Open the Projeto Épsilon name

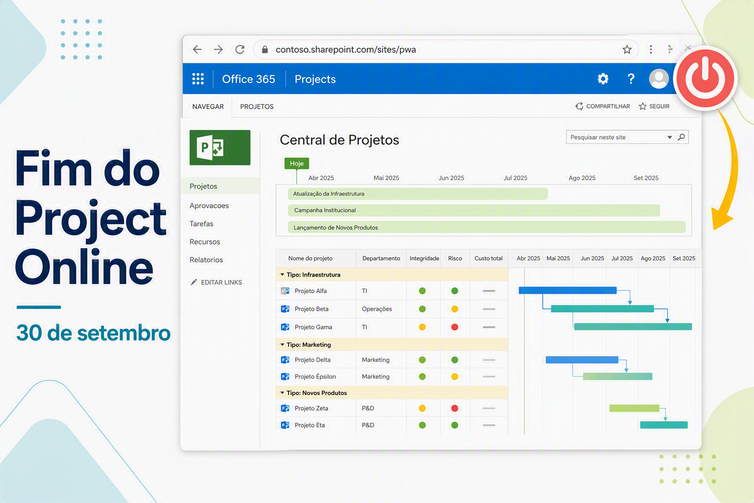coord(315,377)
